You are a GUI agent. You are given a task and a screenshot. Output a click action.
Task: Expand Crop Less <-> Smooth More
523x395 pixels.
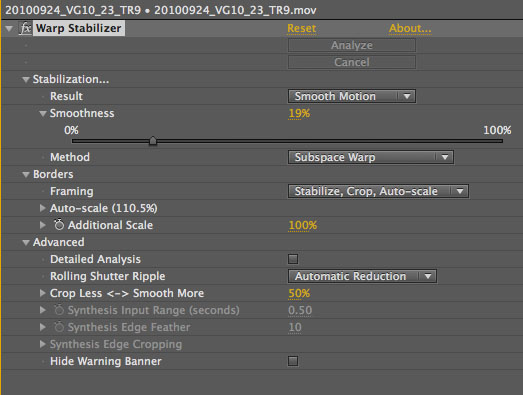(42, 293)
